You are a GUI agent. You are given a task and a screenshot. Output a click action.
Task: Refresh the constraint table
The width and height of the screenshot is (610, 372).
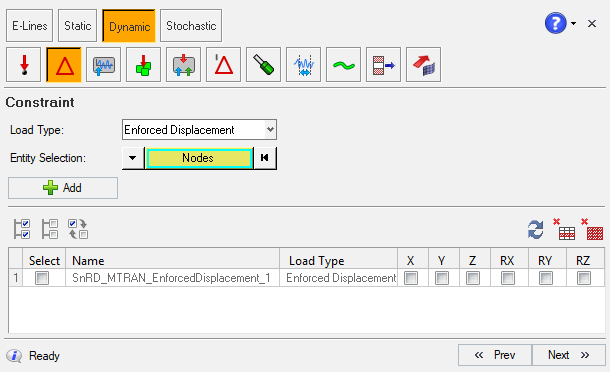click(536, 230)
